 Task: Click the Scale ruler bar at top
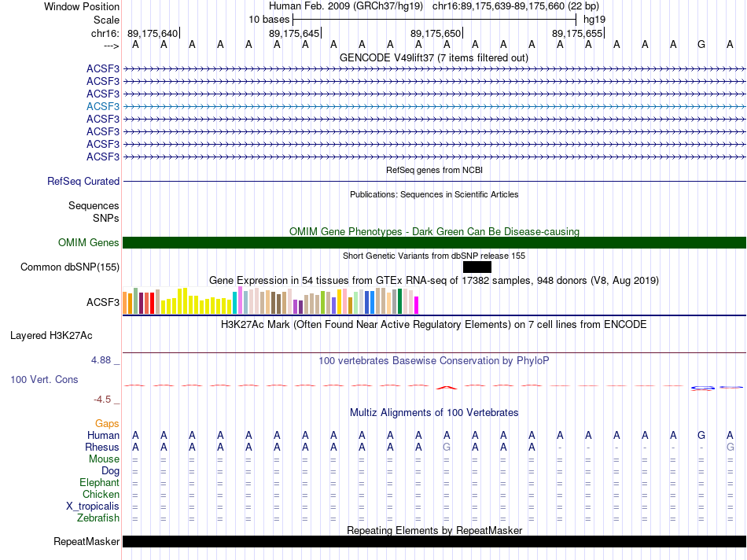coord(434,19)
